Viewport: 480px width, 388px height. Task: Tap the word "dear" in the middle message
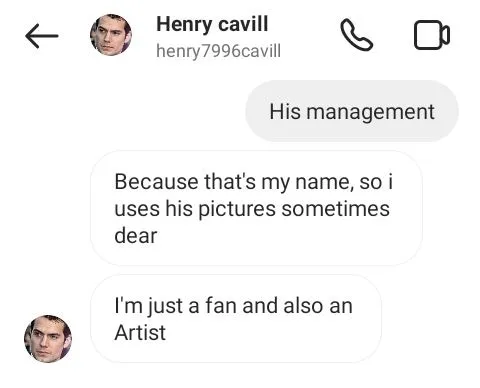pos(136,236)
